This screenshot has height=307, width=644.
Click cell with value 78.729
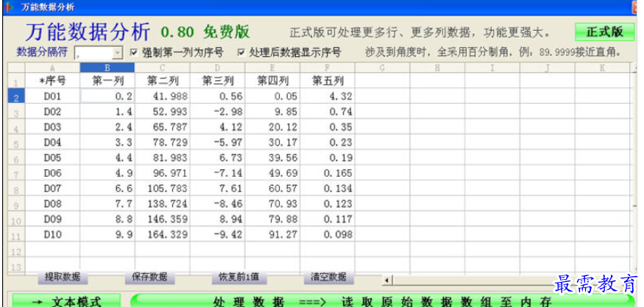[x=162, y=142]
